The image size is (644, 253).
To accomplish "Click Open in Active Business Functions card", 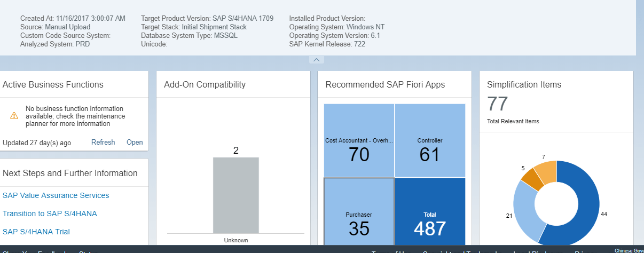I will pos(135,143).
